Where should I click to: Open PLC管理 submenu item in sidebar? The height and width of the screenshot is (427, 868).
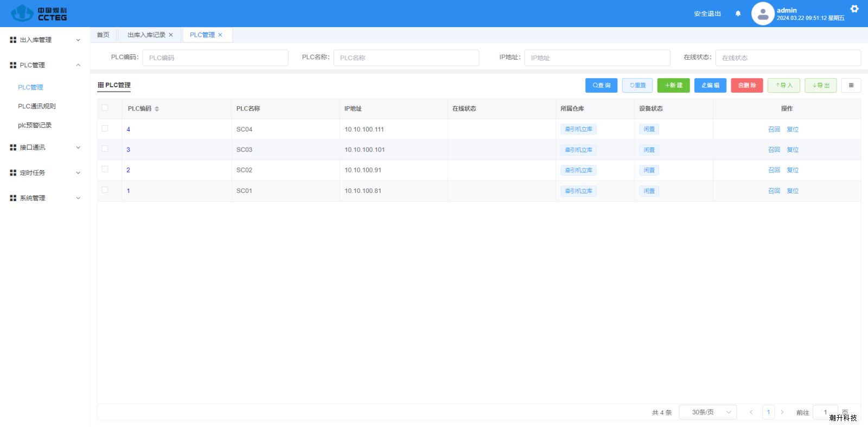[x=30, y=87]
